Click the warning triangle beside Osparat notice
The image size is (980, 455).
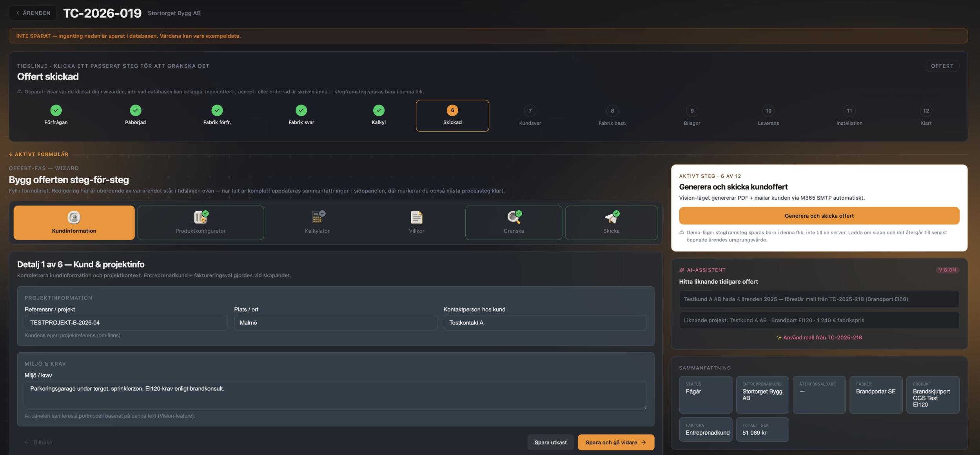pos(20,91)
